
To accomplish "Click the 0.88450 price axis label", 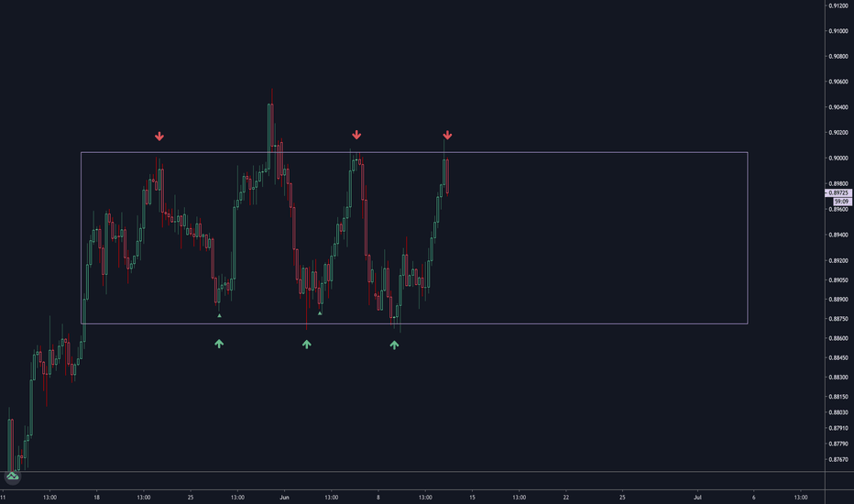I will [x=838, y=358].
